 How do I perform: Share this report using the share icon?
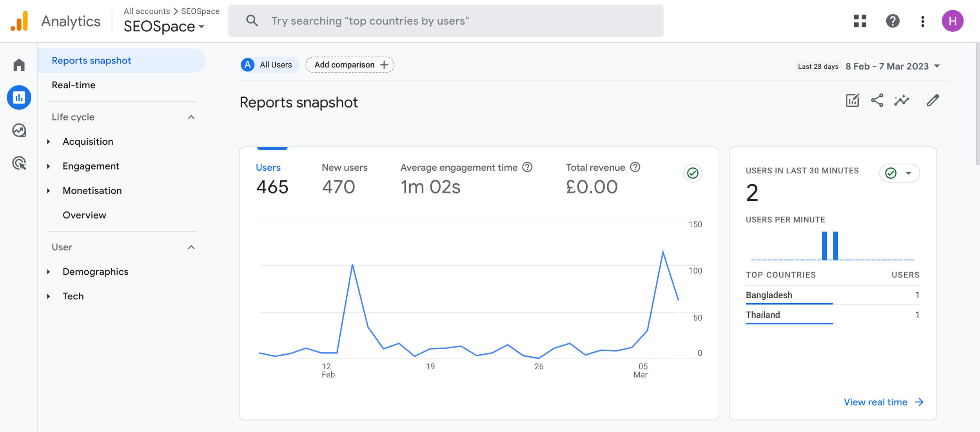pos(877,100)
